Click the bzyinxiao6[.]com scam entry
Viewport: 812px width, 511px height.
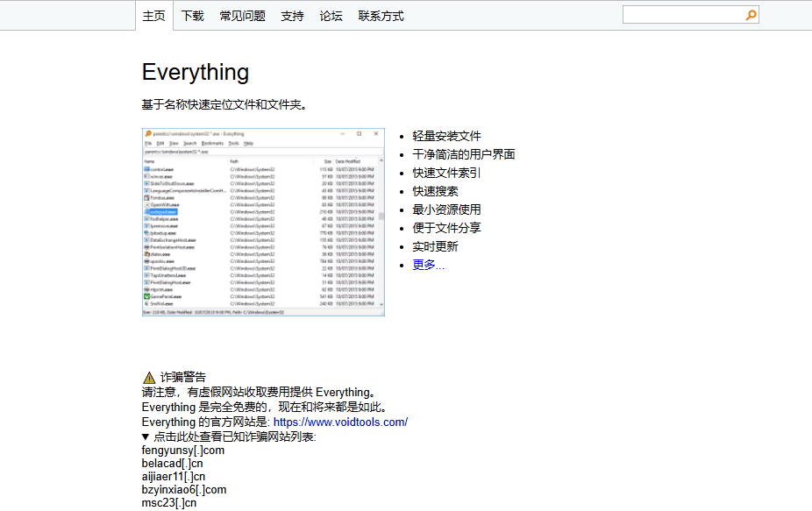[x=184, y=490]
